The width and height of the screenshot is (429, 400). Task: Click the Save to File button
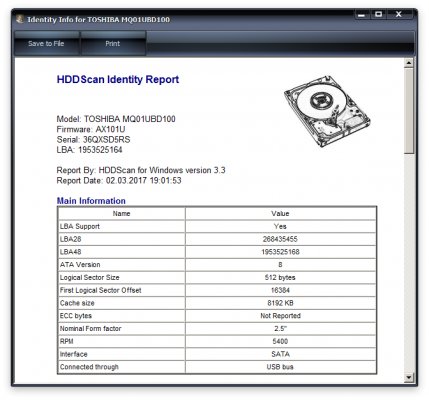click(46, 43)
